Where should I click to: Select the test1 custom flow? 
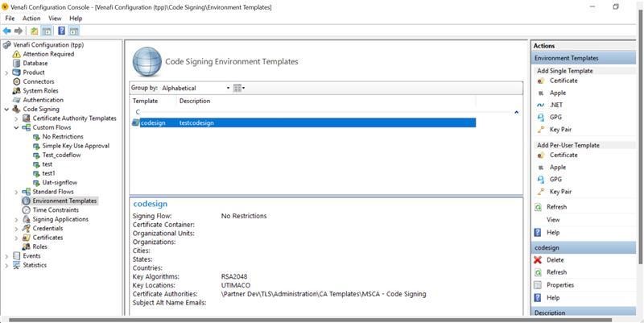pos(48,173)
